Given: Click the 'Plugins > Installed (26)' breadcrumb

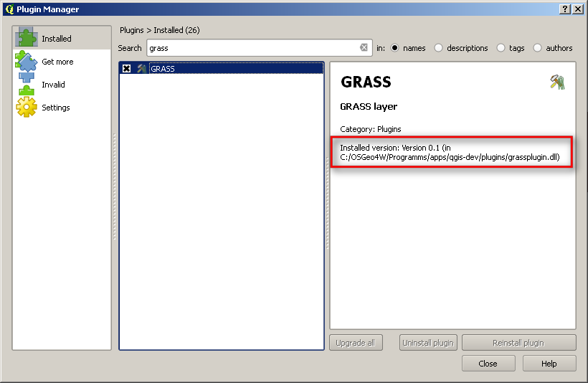Looking at the screenshot, I should click(160, 30).
